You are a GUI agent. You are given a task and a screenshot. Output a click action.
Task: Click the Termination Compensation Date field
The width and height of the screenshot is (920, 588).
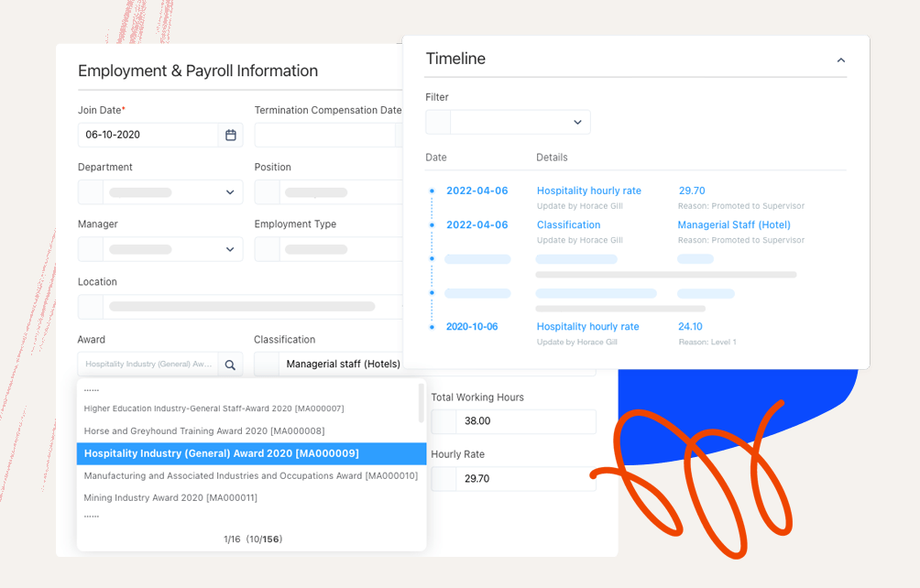(329, 135)
